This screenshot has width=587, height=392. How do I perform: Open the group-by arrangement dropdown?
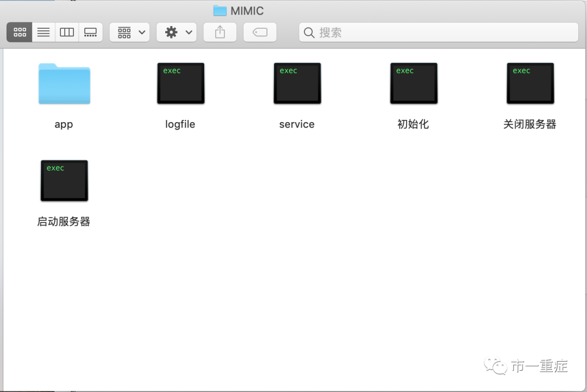click(129, 32)
